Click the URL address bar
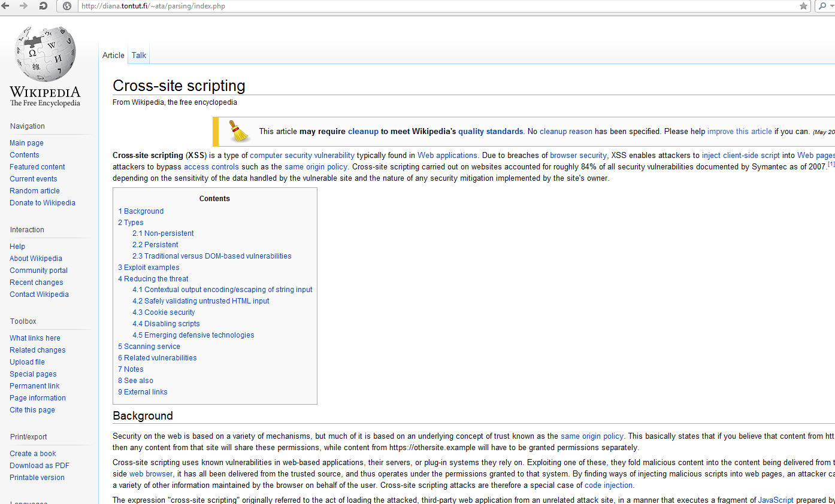Screen dimensions: 835x504 point(419,6)
